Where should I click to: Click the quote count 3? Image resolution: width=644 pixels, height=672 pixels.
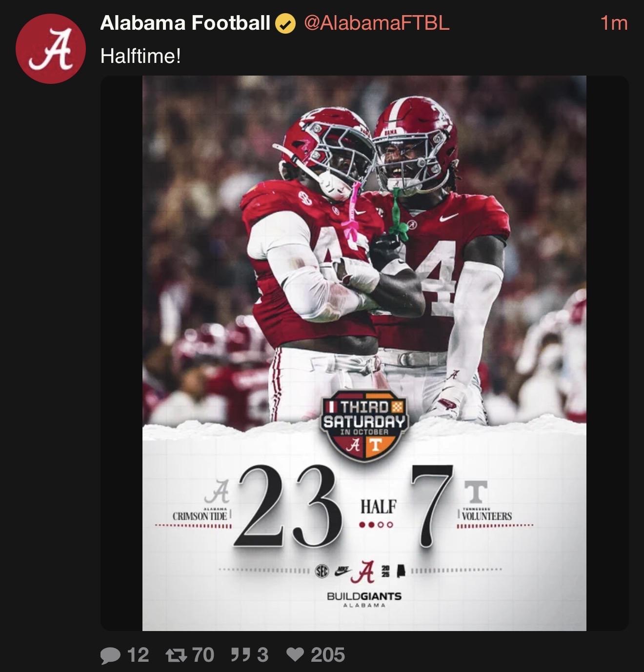click(262, 655)
